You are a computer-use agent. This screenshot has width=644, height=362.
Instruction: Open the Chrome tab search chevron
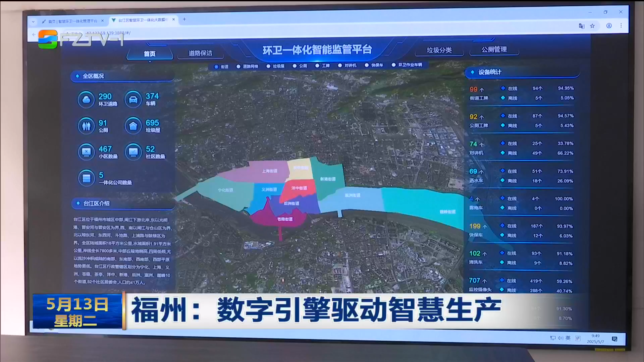[33, 22]
